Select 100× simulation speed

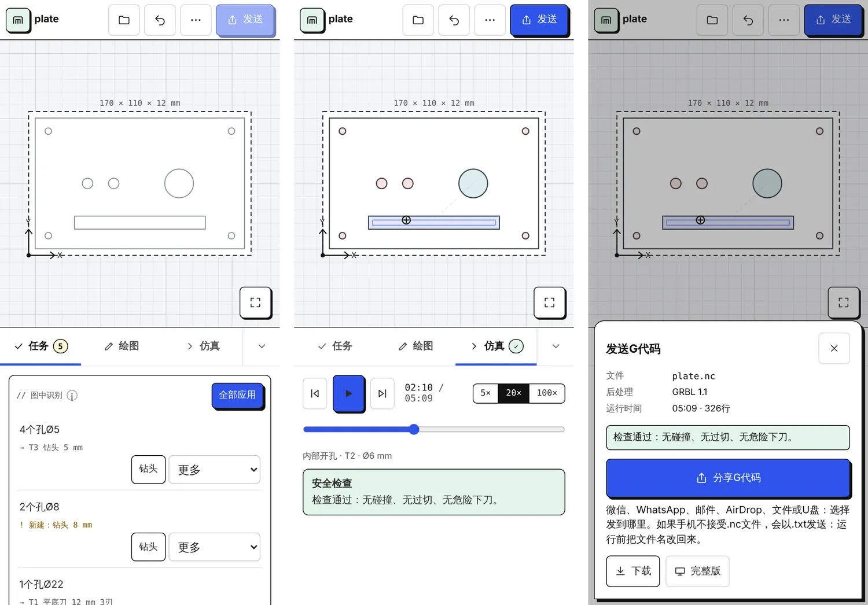(x=547, y=393)
